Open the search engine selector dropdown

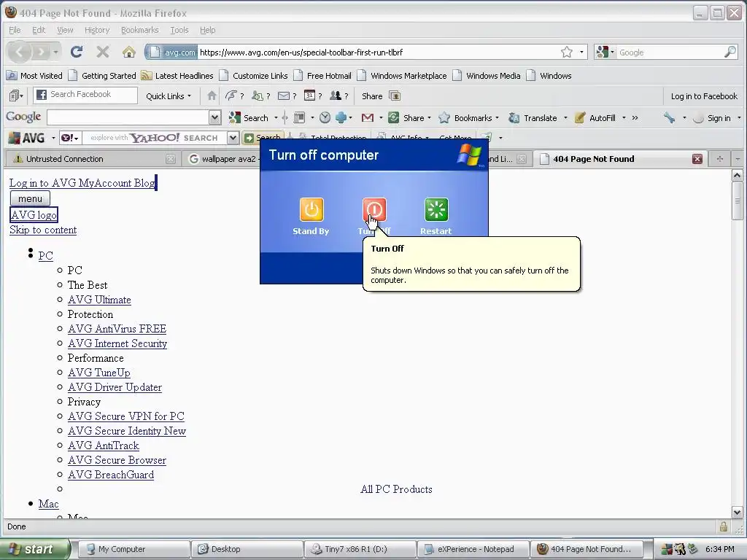[605, 52]
